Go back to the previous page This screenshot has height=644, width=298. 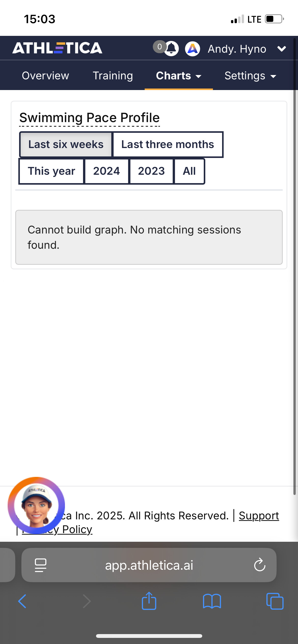(x=22, y=601)
